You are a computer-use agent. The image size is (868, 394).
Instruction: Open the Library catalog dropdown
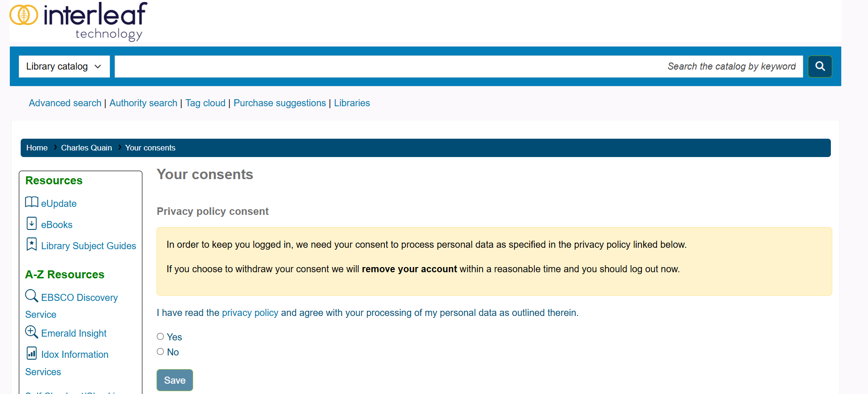coord(64,66)
